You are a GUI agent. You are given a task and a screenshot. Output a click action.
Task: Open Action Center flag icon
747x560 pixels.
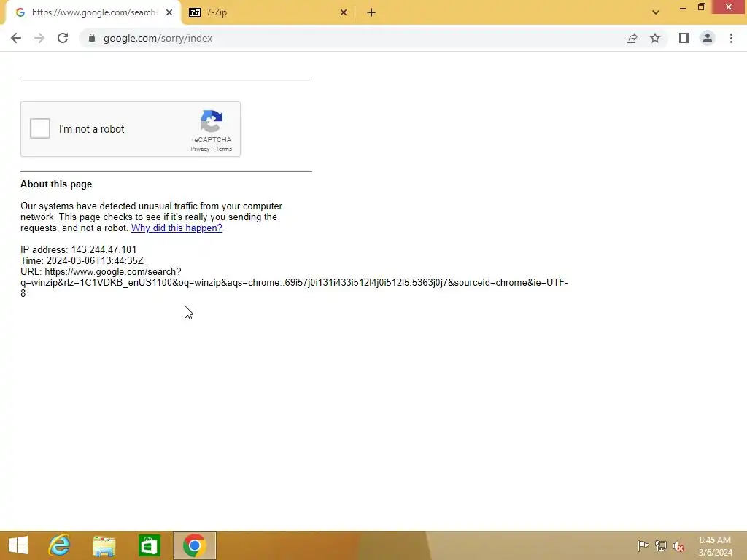point(643,545)
